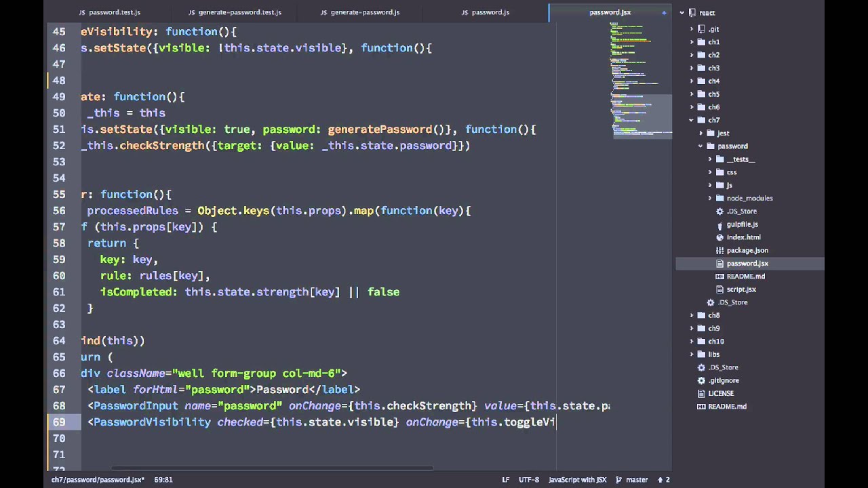This screenshot has height=488, width=868.
Task: Switch to the password.test.js tab
Action: coord(109,12)
